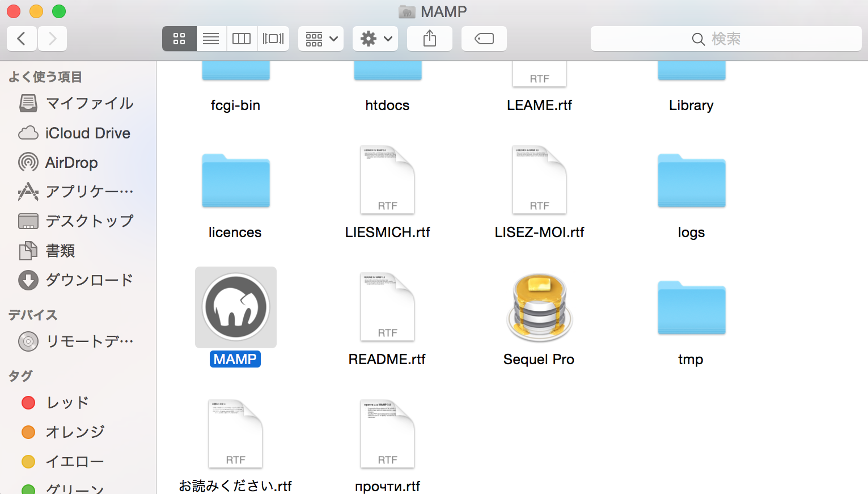This screenshot has width=868, height=494.
Task: Open the tmp folder
Action: click(x=691, y=309)
